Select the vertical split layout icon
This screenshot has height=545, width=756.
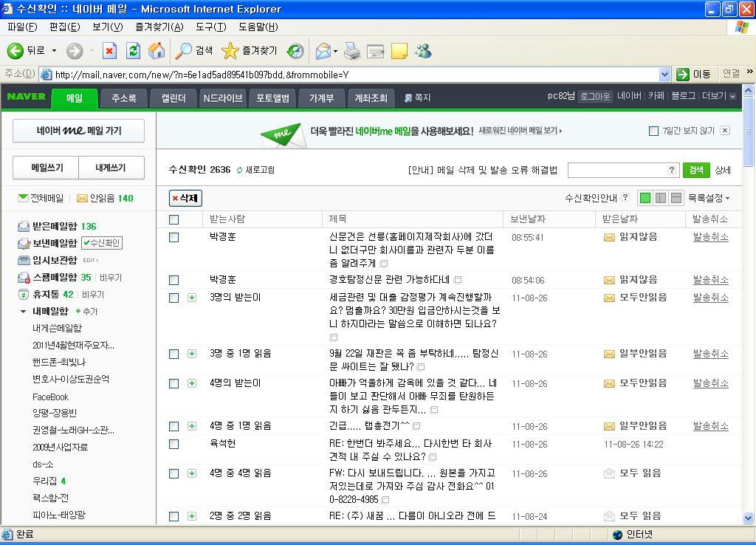click(661, 198)
